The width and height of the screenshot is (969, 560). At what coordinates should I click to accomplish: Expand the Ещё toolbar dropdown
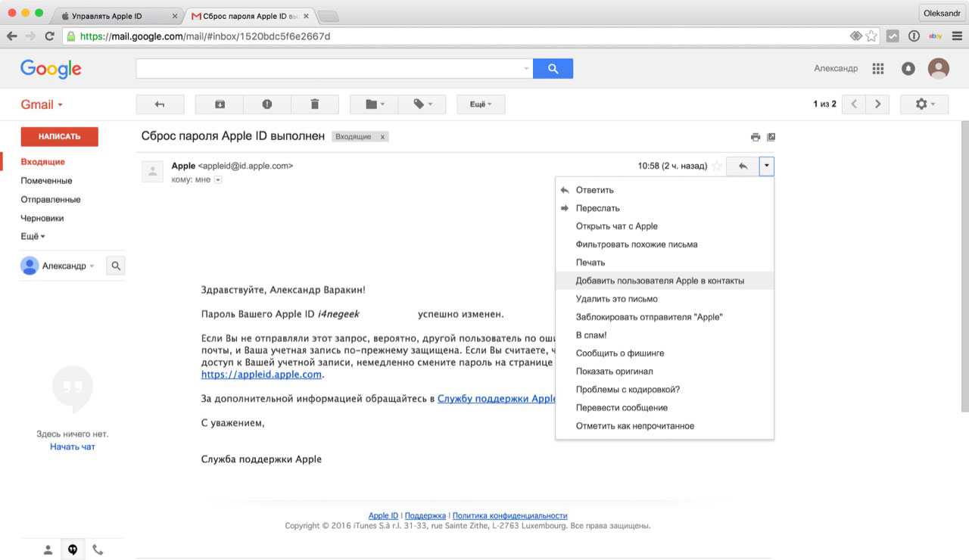pos(481,104)
